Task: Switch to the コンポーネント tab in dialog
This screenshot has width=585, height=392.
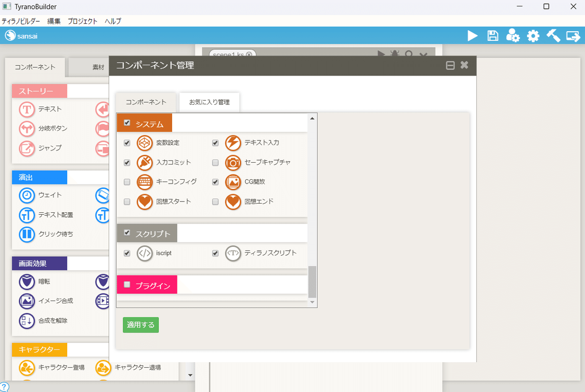Action: pos(146,102)
